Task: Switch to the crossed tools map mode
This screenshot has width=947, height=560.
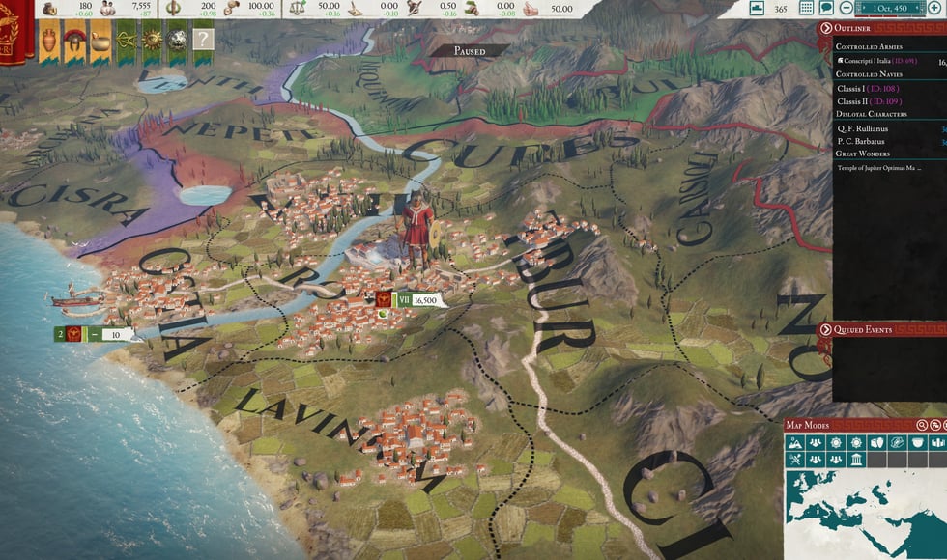Action: pos(794,460)
